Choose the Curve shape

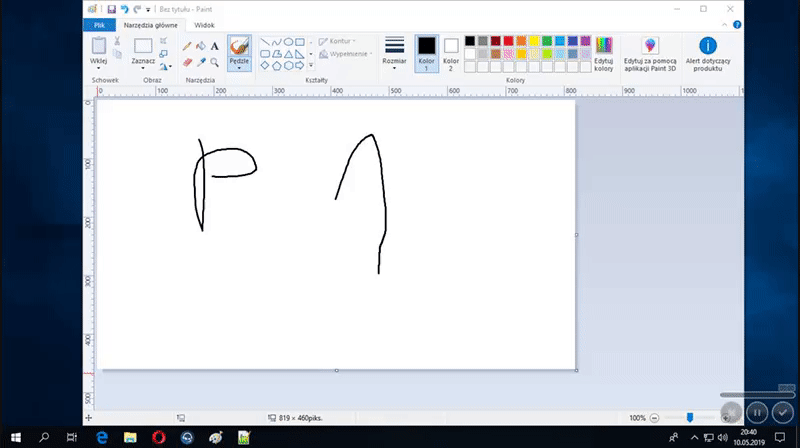[x=277, y=42]
